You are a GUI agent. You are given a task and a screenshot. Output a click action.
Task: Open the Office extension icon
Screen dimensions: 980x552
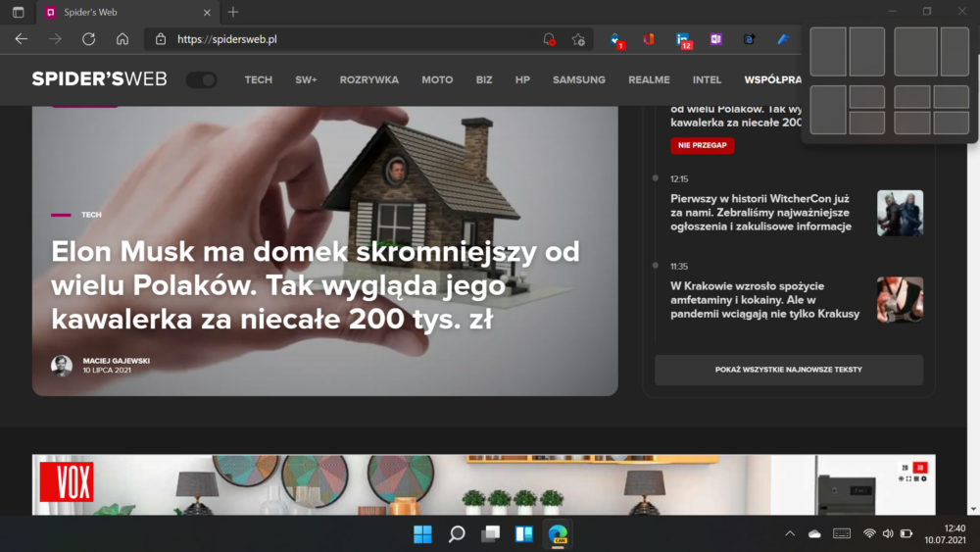[x=649, y=39]
